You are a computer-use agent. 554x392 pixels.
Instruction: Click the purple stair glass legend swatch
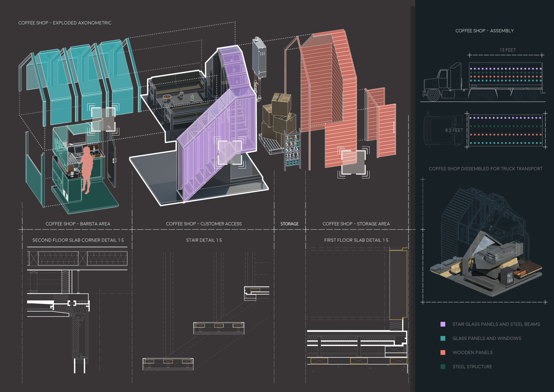[x=443, y=324]
